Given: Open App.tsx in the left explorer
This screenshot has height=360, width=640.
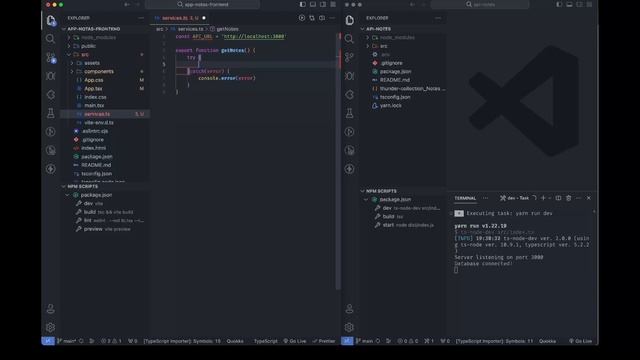Looking at the screenshot, I should pyautogui.click(x=93, y=89).
